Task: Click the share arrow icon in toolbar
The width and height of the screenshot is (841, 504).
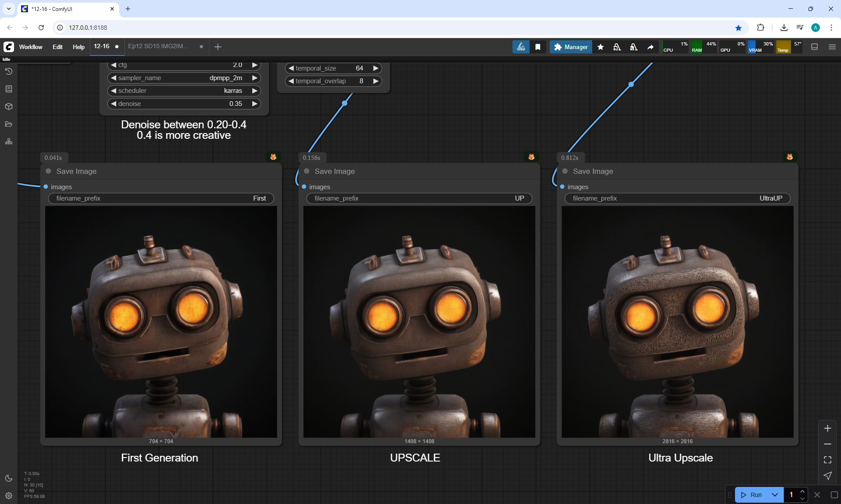Action: [x=650, y=47]
